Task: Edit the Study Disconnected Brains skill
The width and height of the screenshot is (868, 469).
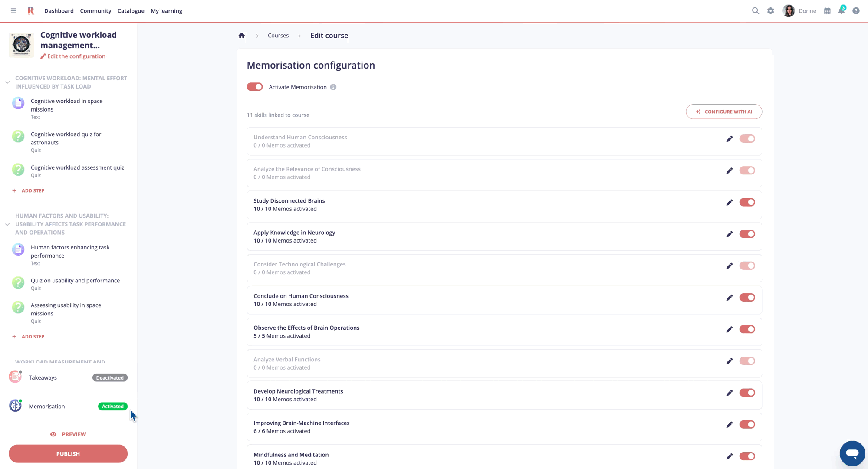Action: point(729,203)
